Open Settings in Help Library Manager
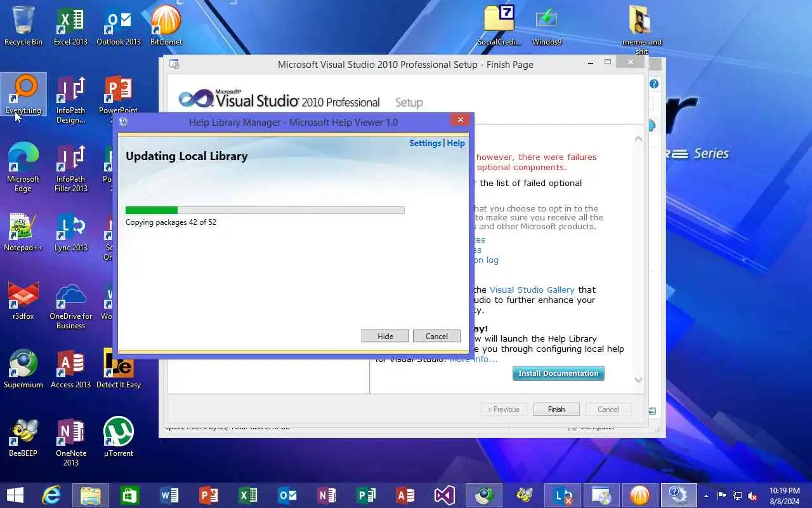 tap(425, 143)
